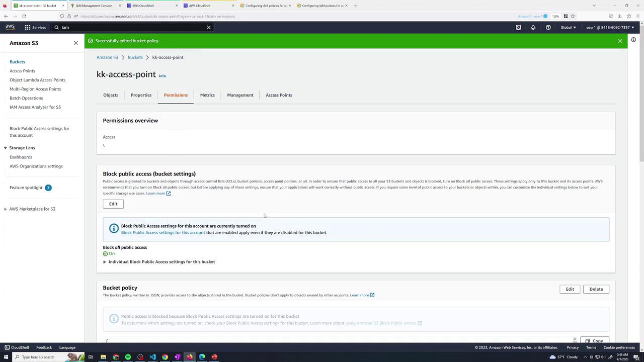
Task: Clear the 'iam' search text
Action: (x=209, y=27)
